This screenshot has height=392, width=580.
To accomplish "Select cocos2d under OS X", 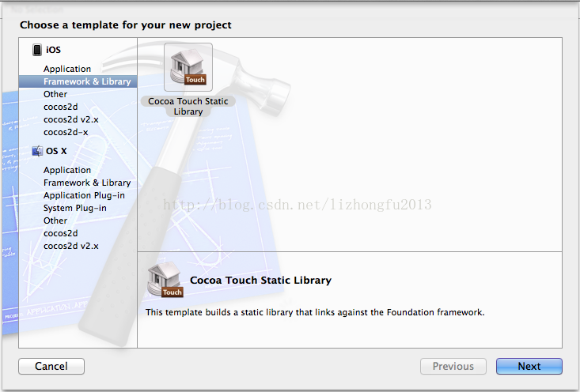I will (60, 233).
